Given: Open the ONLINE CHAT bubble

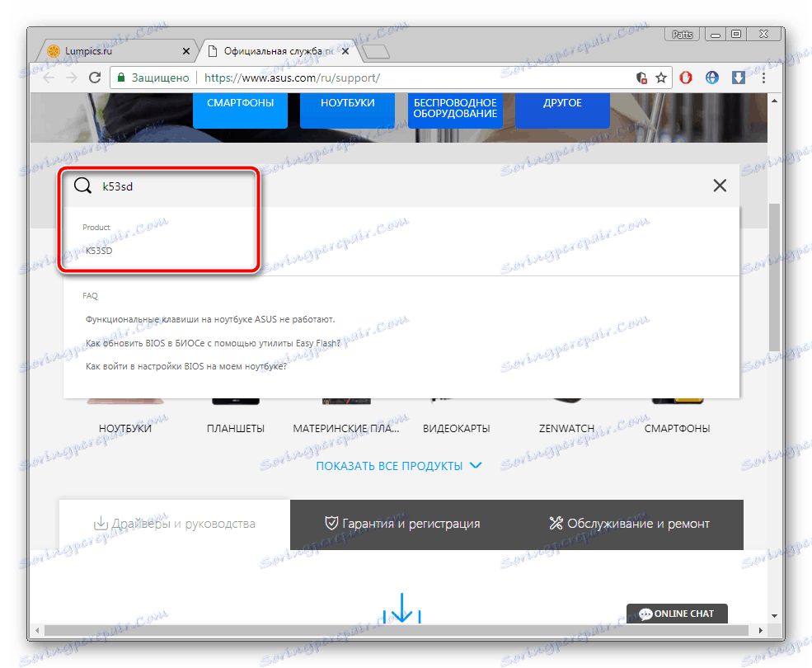Looking at the screenshot, I should [676, 614].
